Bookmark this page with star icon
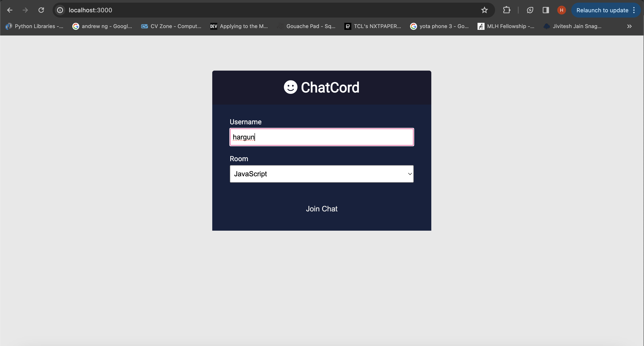 [x=484, y=10]
